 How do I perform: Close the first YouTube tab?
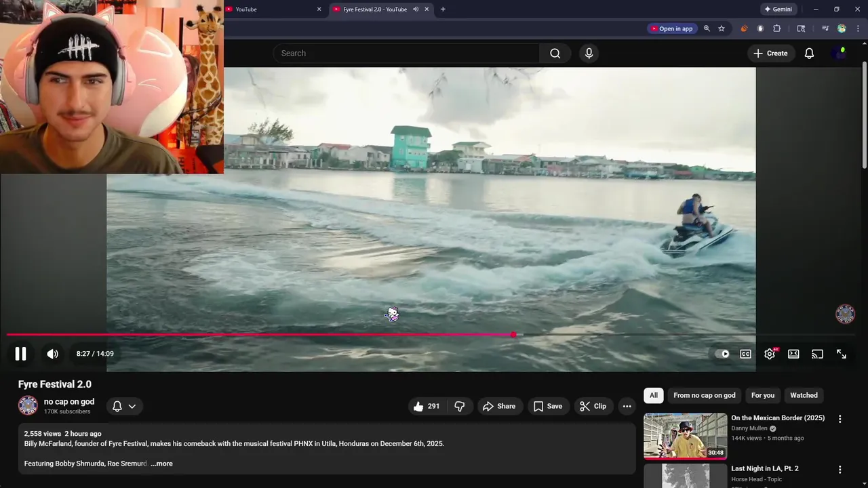coord(319,9)
